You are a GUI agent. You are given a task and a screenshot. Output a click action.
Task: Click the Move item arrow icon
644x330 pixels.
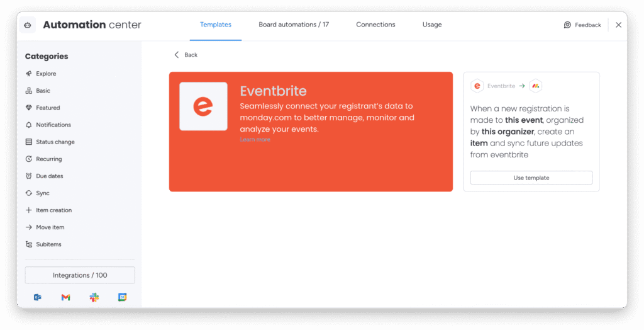[29, 227]
